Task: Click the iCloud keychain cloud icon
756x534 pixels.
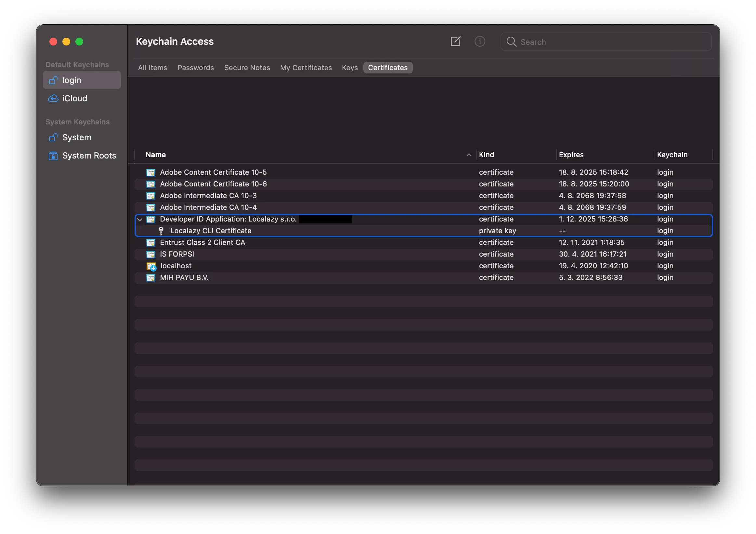Action: point(53,98)
